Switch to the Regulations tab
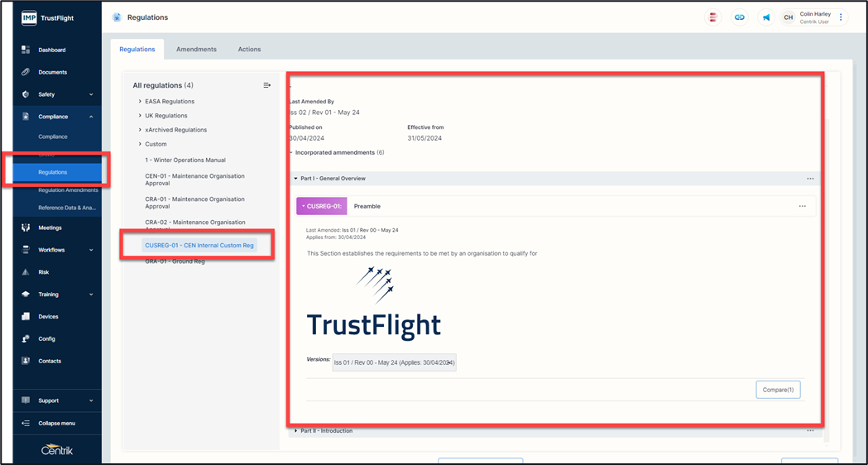 pyautogui.click(x=137, y=50)
